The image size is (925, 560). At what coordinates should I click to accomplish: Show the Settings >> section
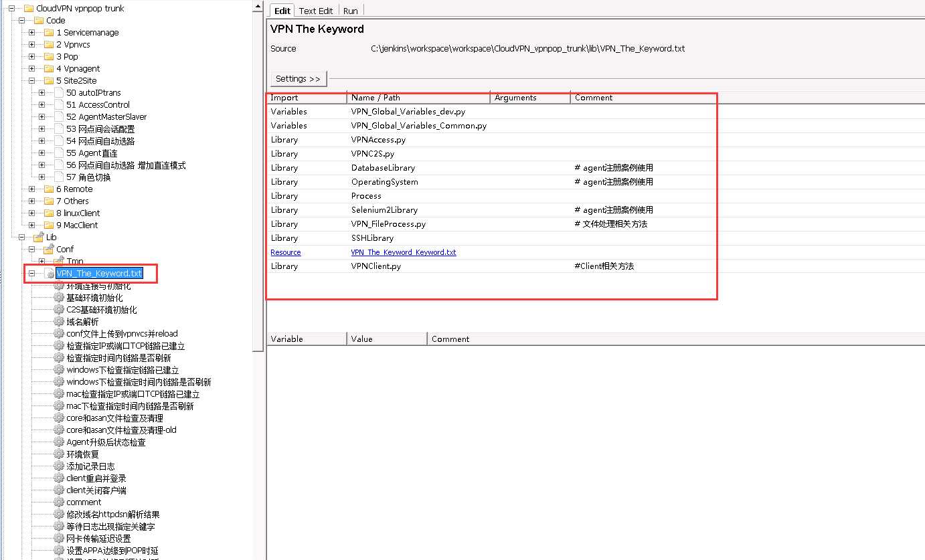[x=299, y=79]
